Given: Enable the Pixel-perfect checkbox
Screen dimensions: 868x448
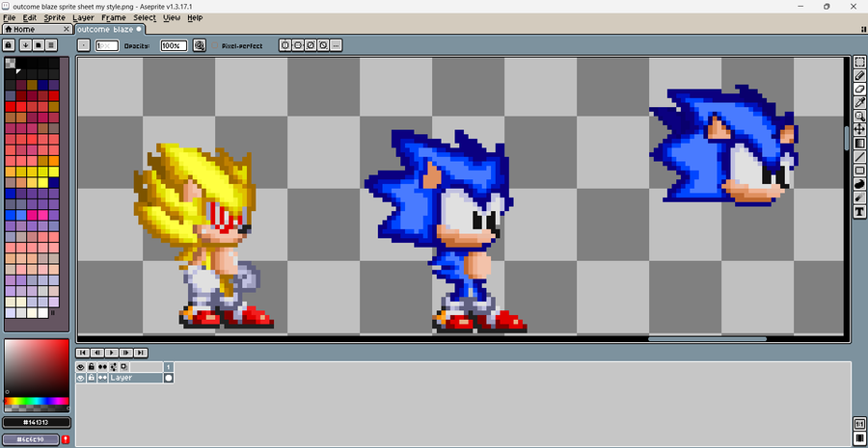Looking at the screenshot, I should pyautogui.click(x=215, y=46).
